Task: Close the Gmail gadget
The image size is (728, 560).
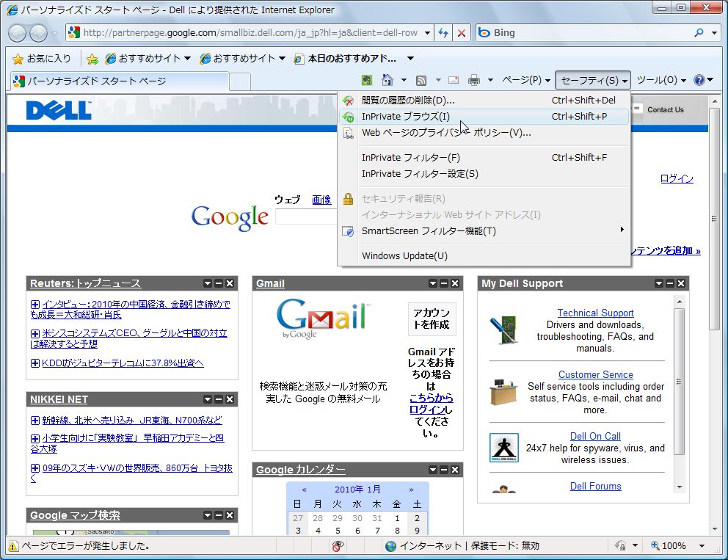Action: [455, 283]
